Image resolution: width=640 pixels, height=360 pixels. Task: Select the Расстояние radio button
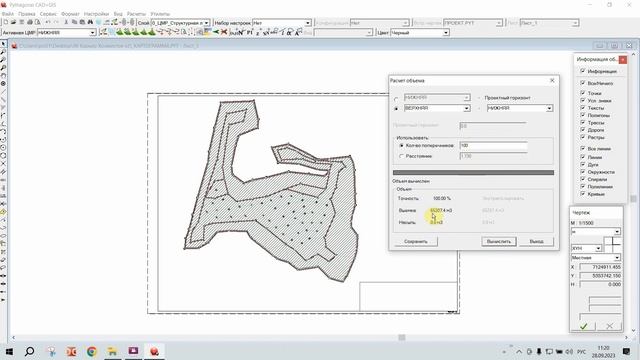click(401, 156)
